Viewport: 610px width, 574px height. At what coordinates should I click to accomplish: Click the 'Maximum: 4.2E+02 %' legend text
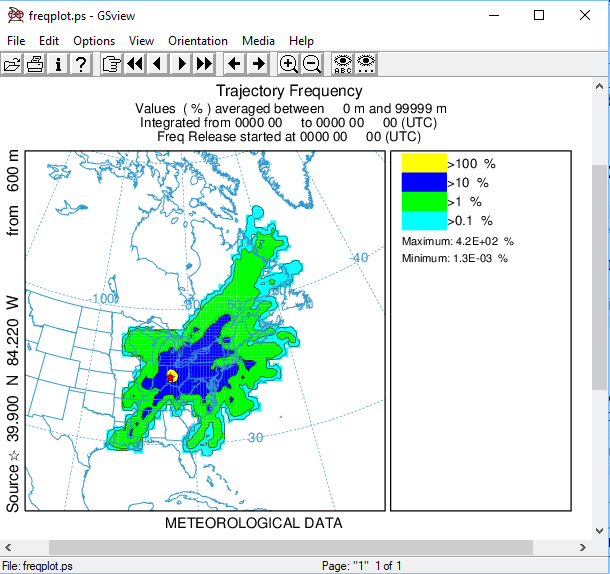click(458, 241)
